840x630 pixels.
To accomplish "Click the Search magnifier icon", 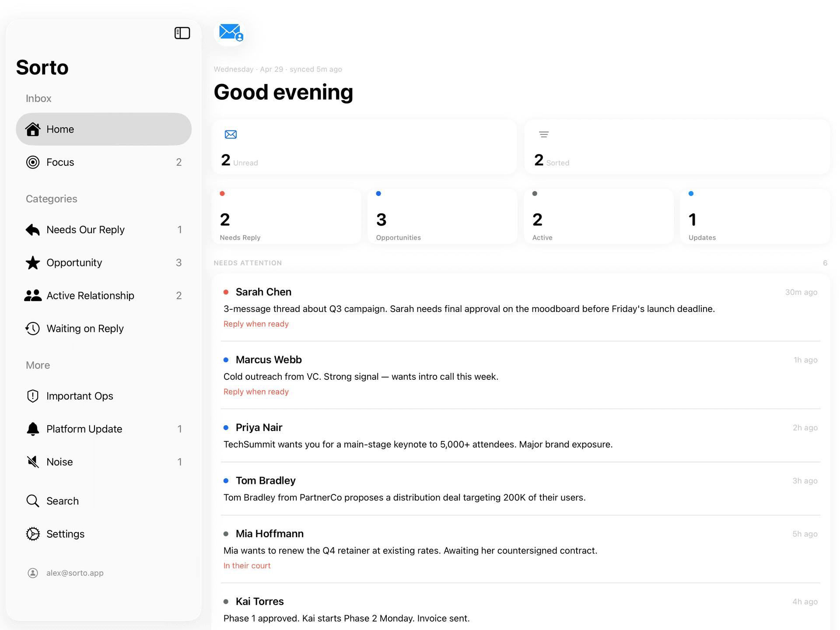I will point(33,501).
